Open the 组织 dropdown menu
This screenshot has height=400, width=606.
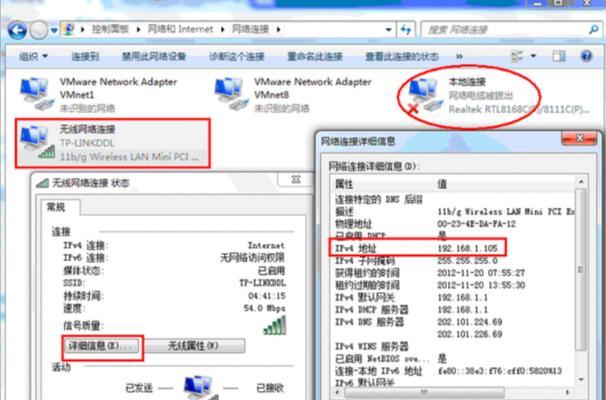[33, 57]
